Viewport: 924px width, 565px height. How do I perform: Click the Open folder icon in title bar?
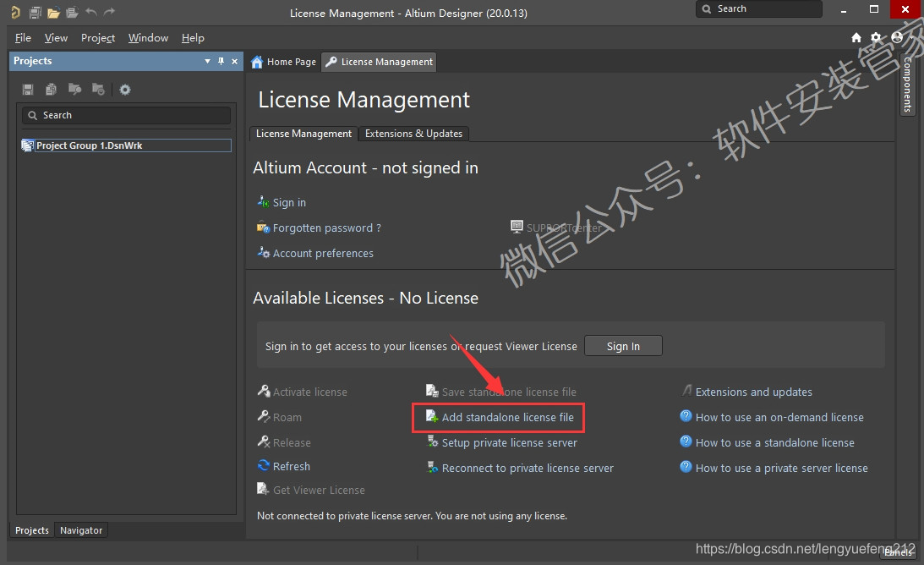click(53, 13)
